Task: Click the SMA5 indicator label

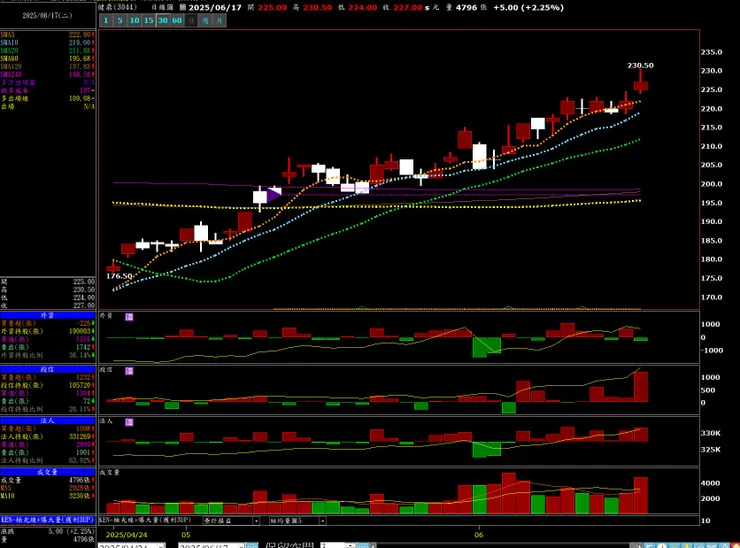Action: 8,35
